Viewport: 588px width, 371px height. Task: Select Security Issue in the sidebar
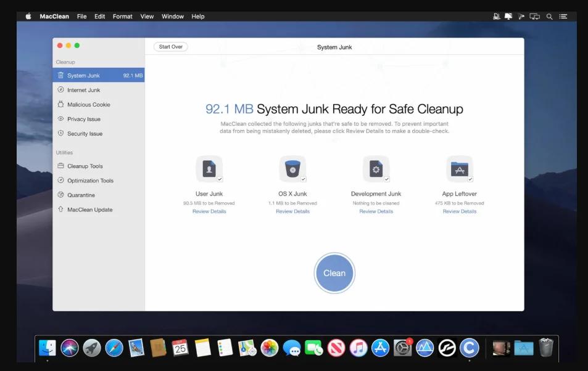[x=99, y=133]
